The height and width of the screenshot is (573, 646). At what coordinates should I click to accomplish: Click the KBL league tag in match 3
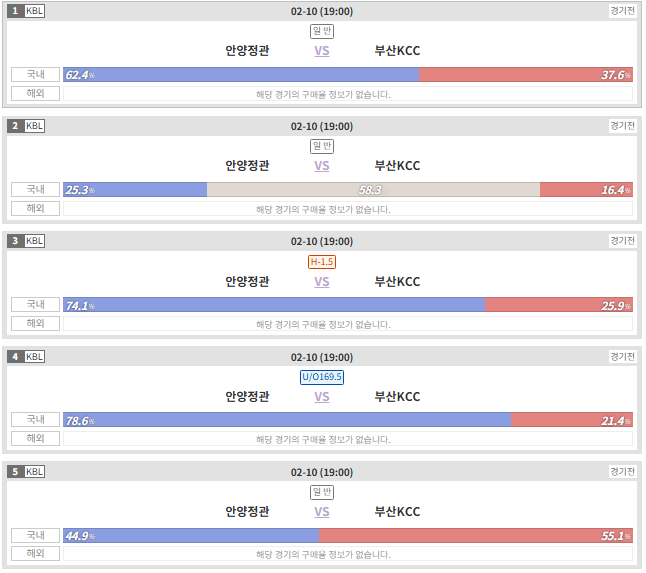click(x=35, y=241)
